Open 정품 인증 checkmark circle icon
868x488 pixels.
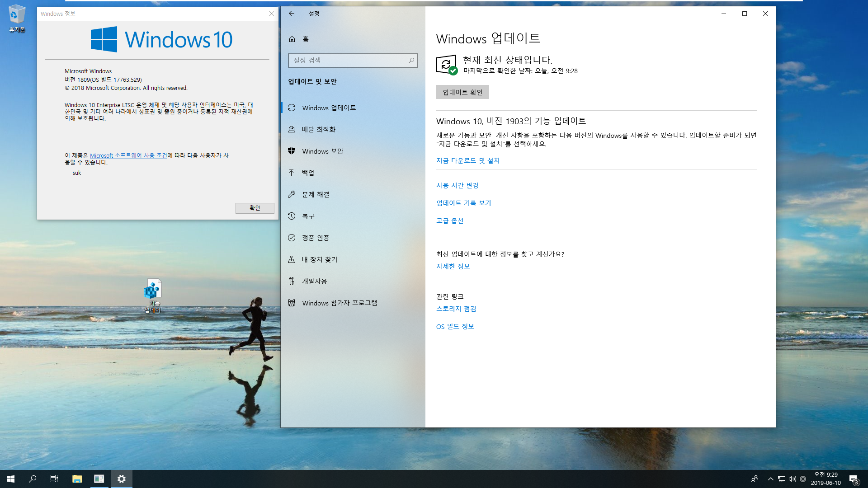tap(292, 238)
